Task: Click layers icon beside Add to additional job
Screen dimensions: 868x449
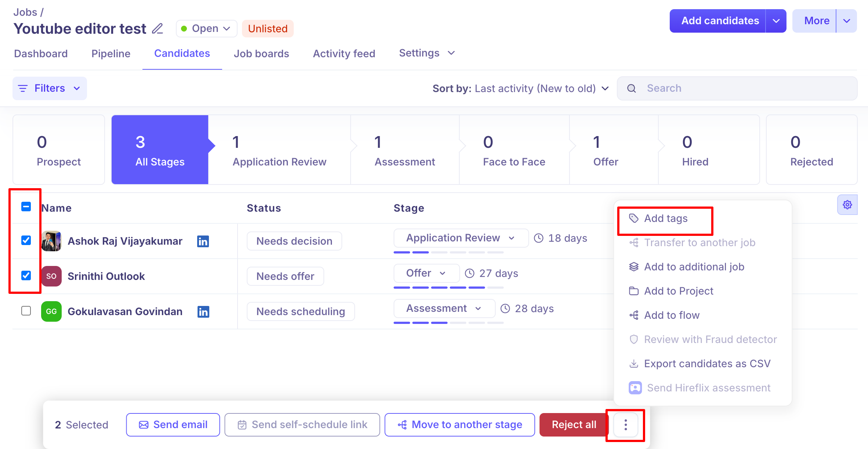Action: 634,267
